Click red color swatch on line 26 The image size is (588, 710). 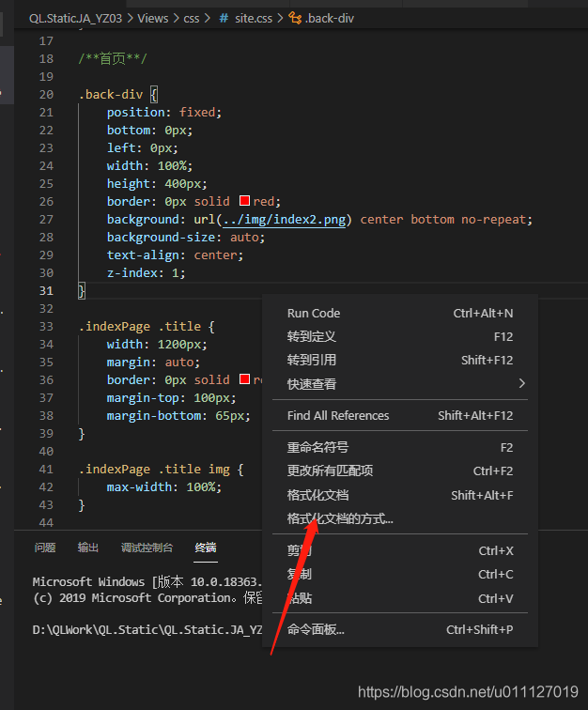(244, 201)
